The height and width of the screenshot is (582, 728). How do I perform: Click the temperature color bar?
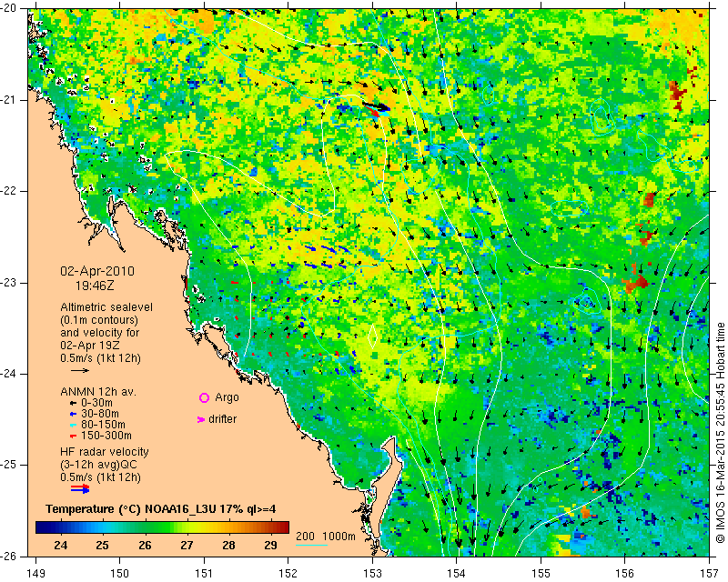[163, 527]
